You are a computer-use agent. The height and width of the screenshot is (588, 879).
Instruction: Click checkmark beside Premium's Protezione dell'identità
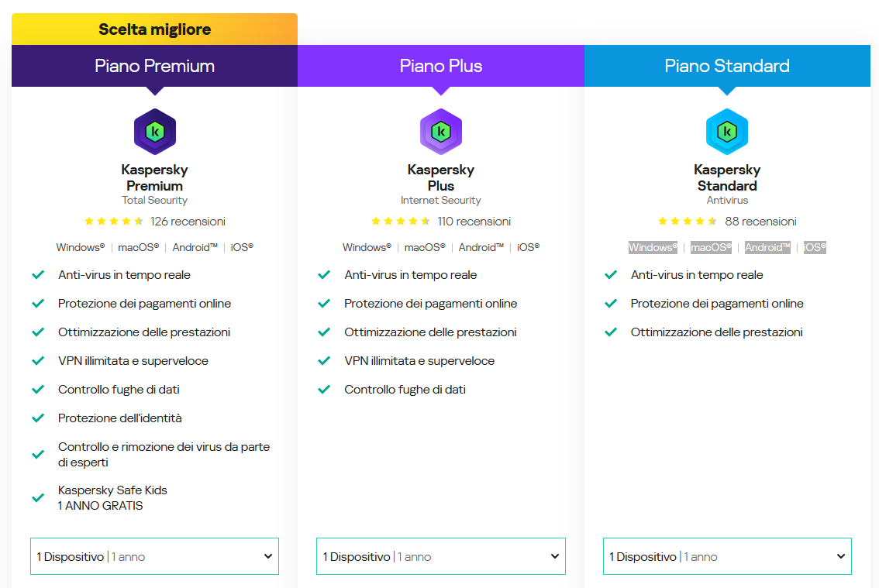[x=38, y=418]
